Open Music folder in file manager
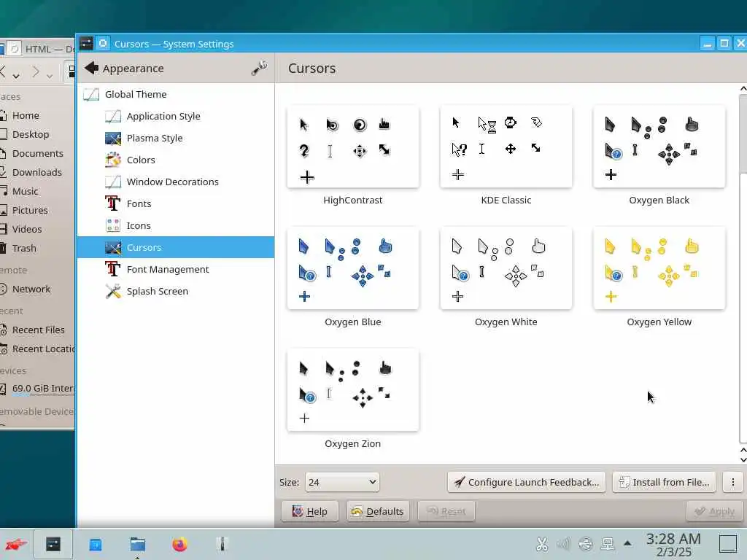Screen dimensions: 747x560 click(25, 192)
